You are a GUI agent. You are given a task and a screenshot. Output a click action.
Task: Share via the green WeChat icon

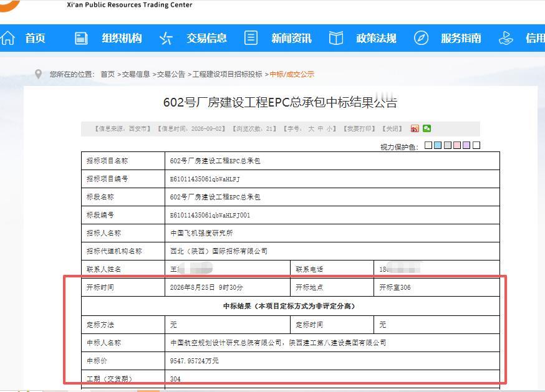(427, 128)
